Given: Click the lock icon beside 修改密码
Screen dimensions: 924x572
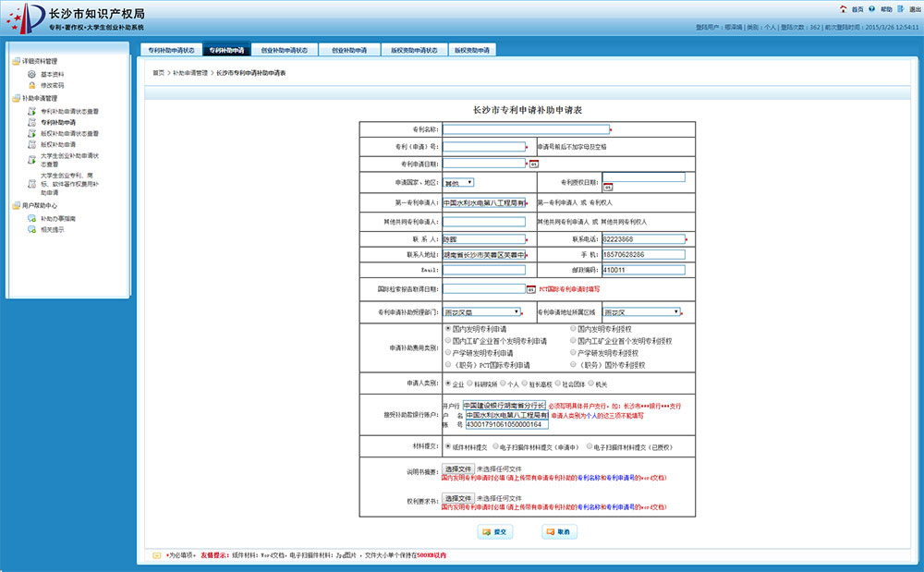Looking at the screenshot, I should pyautogui.click(x=31, y=85).
